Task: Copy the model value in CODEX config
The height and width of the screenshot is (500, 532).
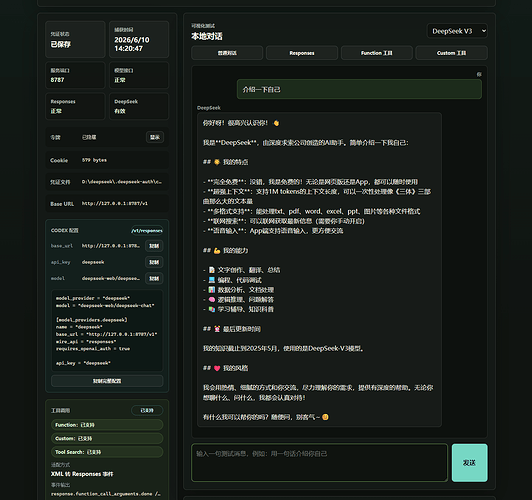Action: (154, 278)
